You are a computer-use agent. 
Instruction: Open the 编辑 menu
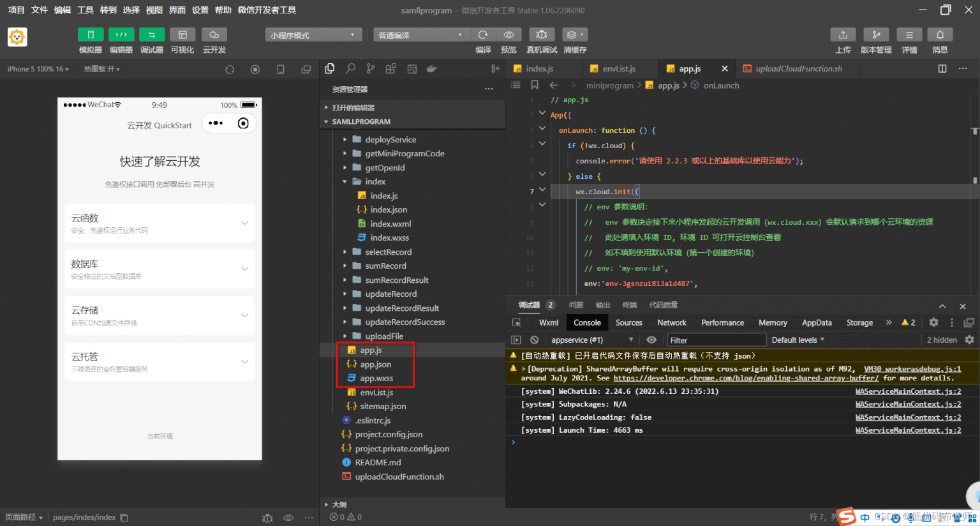pyautogui.click(x=63, y=10)
